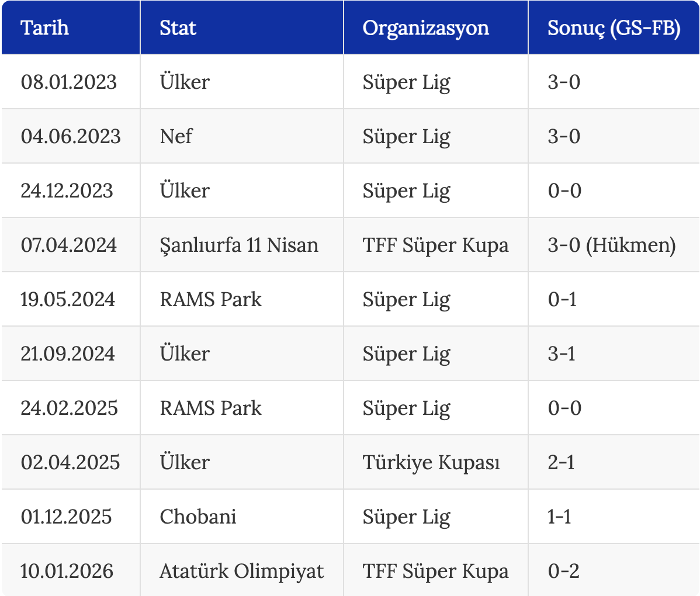Viewport: 700px width, 596px height.
Task: Select the 0-1 result cell
Action: 562,299
